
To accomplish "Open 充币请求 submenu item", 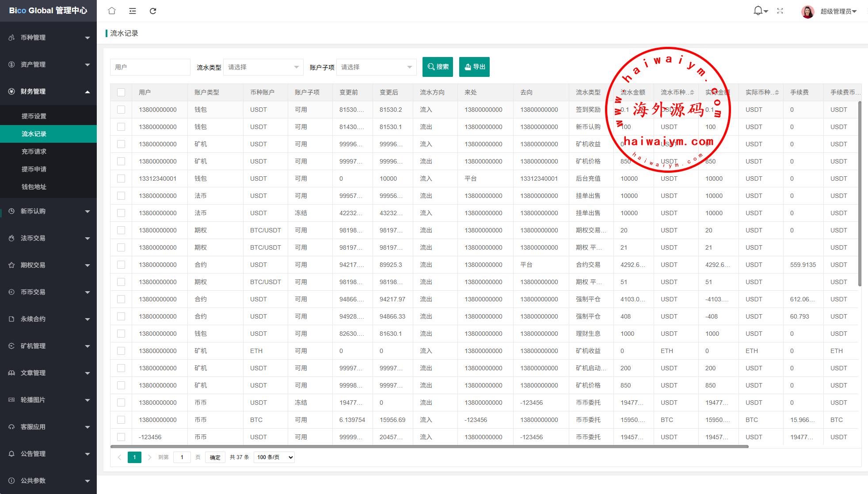I will (x=34, y=152).
